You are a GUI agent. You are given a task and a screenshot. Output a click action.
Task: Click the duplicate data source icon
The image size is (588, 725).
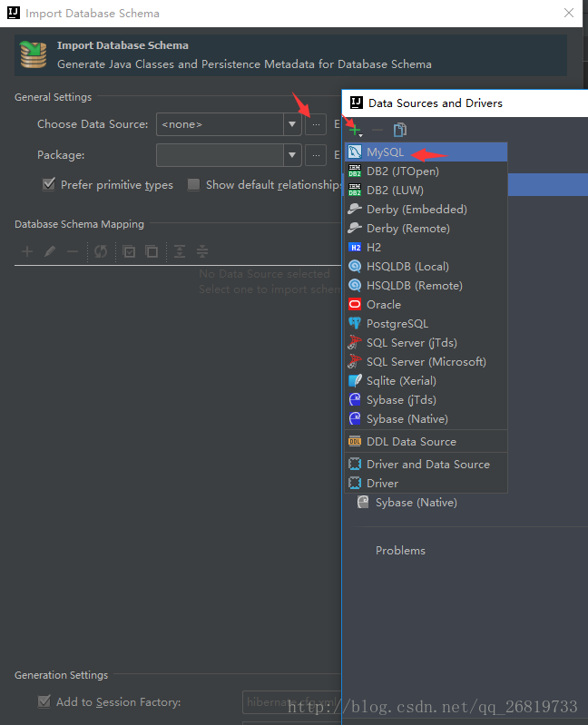pos(400,130)
